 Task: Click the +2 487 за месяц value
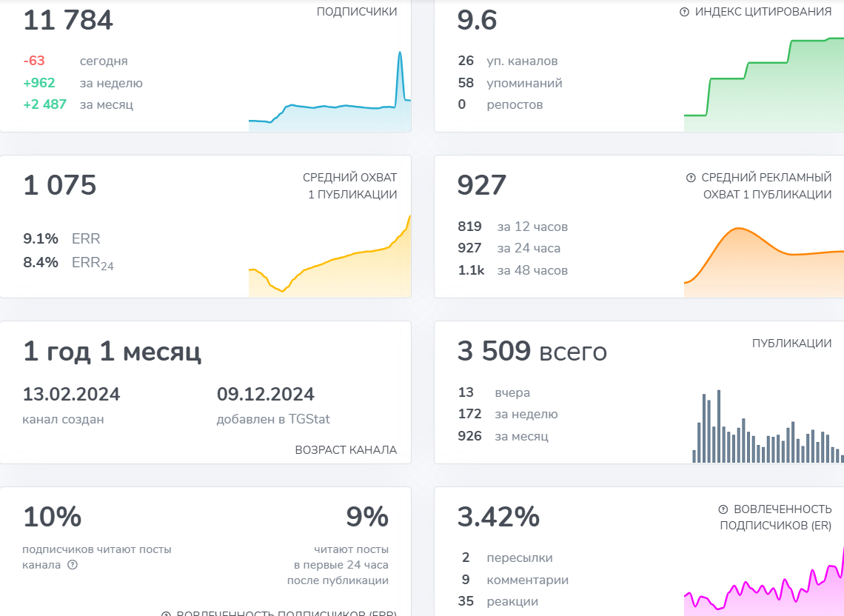(44, 104)
